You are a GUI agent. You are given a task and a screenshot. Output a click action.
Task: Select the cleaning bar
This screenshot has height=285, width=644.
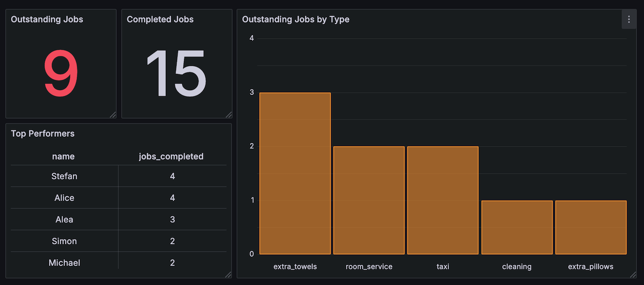[x=517, y=228]
